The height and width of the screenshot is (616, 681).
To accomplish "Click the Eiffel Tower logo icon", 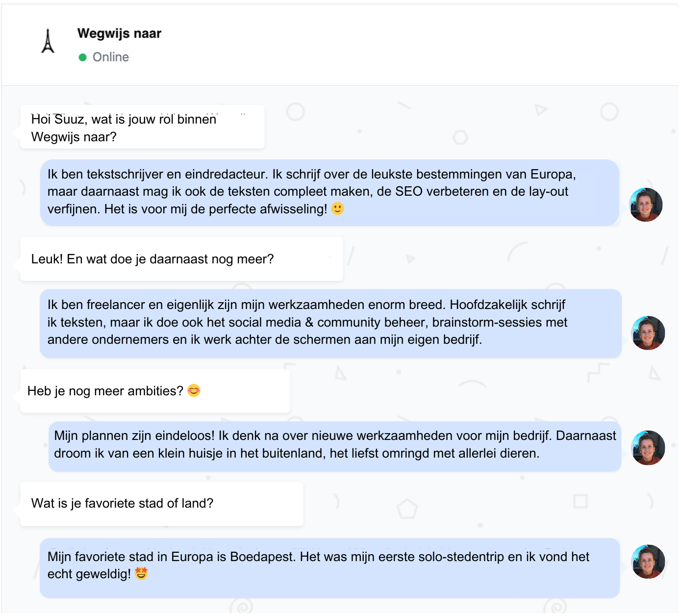I will [x=48, y=41].
